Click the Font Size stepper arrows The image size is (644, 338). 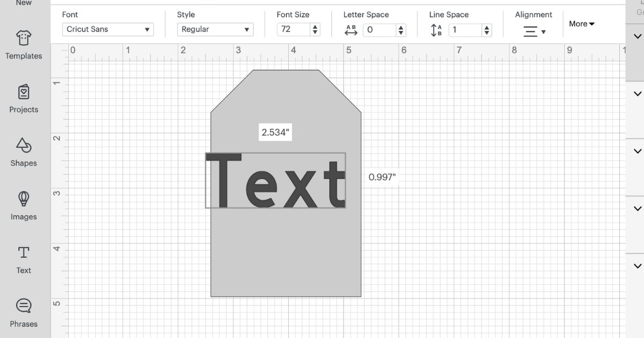click(315, 30)
